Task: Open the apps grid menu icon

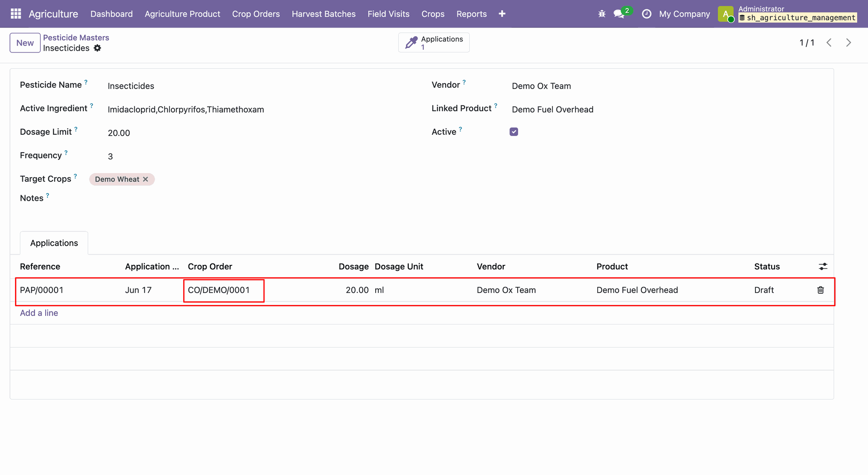Action: point(16,14)
